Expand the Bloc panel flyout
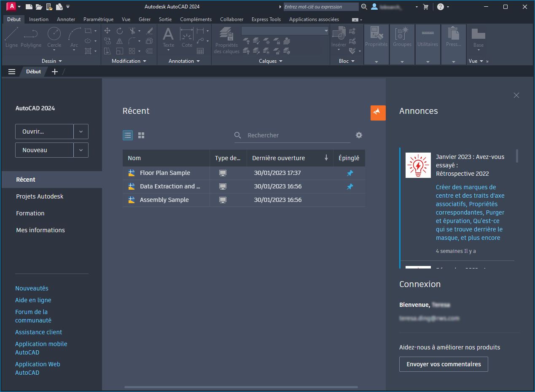Image resolution: width=535 pixels, height=392 pixels. click(347, 61)
